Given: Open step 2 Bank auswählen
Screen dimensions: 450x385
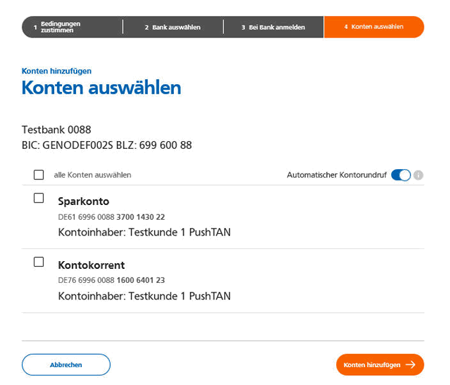Looking at the screenshot, I should [x=173, y=27].
